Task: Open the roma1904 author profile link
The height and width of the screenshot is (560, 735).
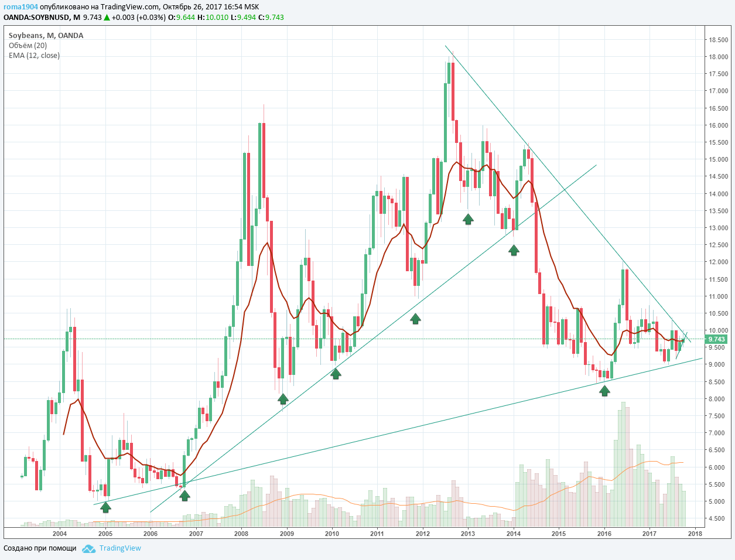Action: pyautogui.click(x=20, y=7)
